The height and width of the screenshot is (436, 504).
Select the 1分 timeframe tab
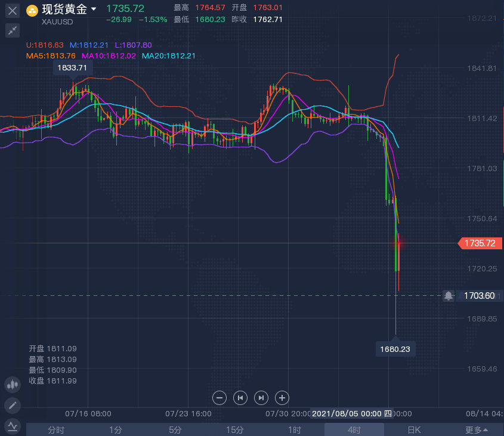click(x=115, y=430)
